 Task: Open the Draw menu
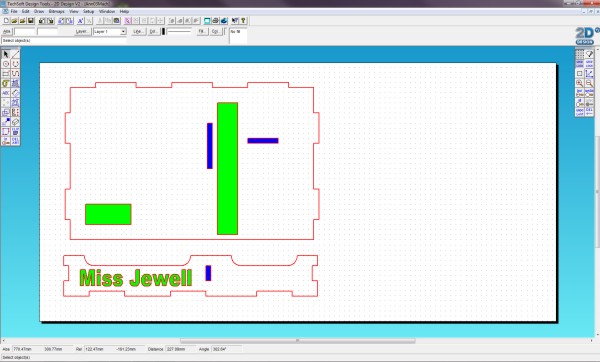[39, 11]
